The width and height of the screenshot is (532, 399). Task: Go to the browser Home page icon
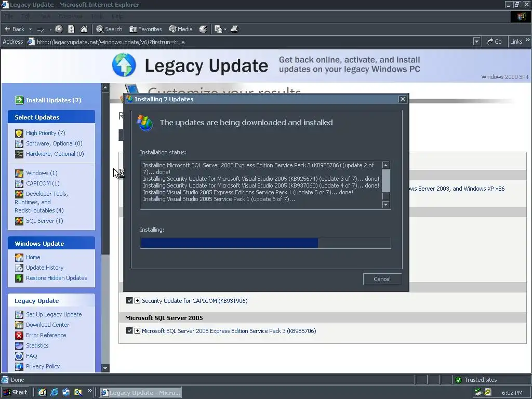[84, 29]
